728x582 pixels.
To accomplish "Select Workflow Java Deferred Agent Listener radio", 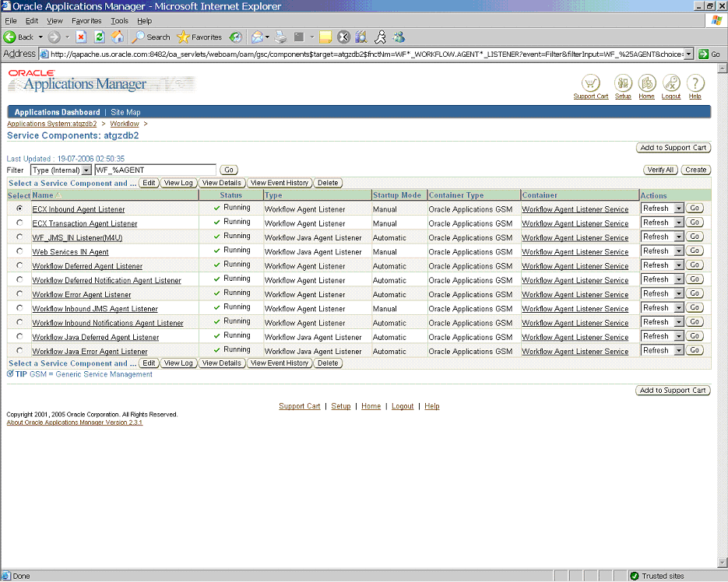I will pyautogui.click(x=19, y=336).
